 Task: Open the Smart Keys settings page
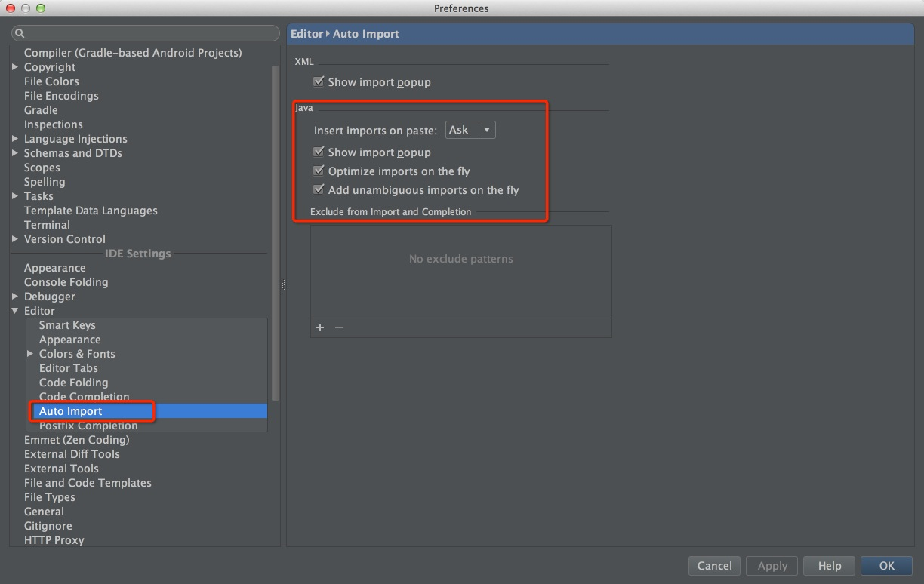pyautogui.click(x=67, y=325)
